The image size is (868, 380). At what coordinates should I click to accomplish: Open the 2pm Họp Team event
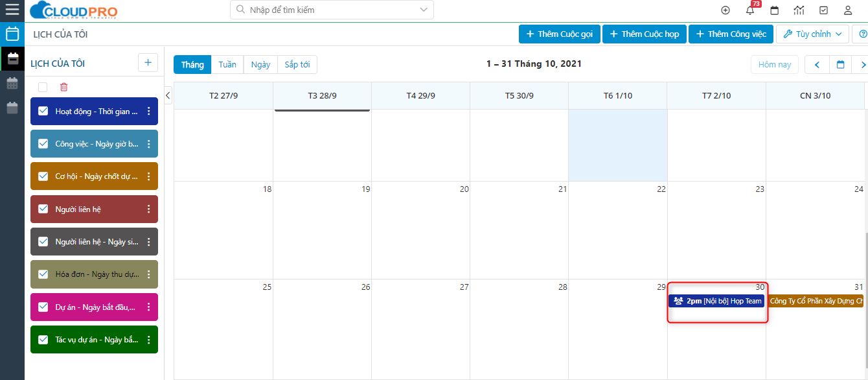click(x=716, y=301)
